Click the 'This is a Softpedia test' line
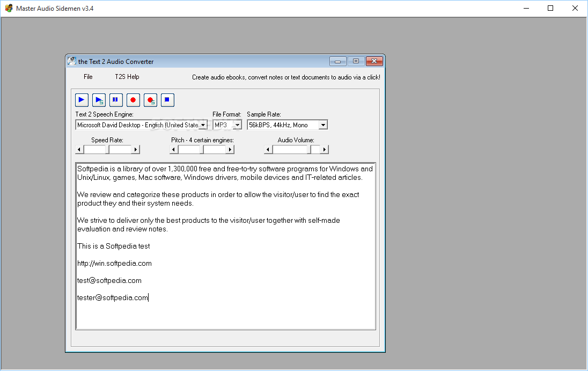Image resolution: width=588 pixels, height=371 pixels. pyautogui.click(x=114, y=246)
